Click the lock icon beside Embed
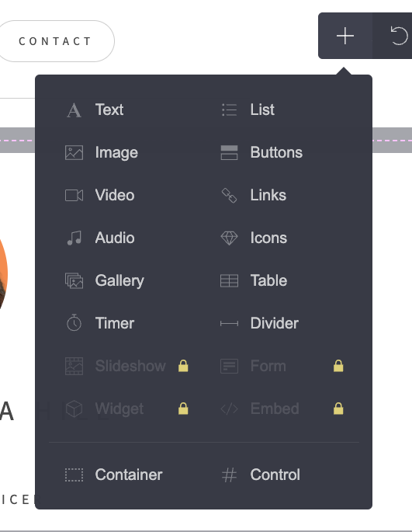The width and height of the screenshot is (412, 532). (338, 409)
